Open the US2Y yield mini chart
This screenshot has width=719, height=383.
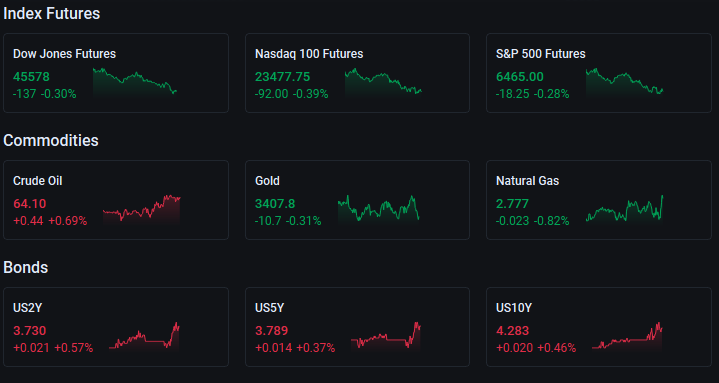pyautogui.click(x=144, y=337)
